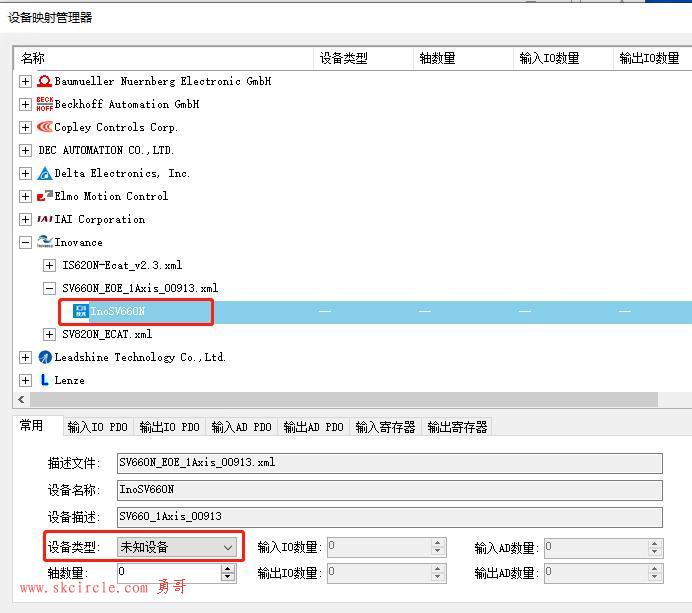The height and width of the screenshot is (613, 692).
Task: Click the 输出AD数量 value field
Action: [596, 573]
